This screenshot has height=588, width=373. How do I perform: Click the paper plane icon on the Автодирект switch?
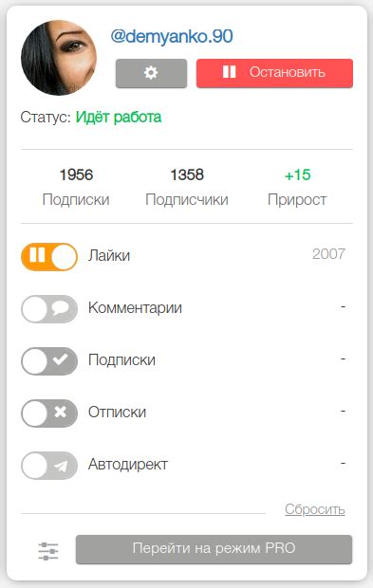point(61,466)
